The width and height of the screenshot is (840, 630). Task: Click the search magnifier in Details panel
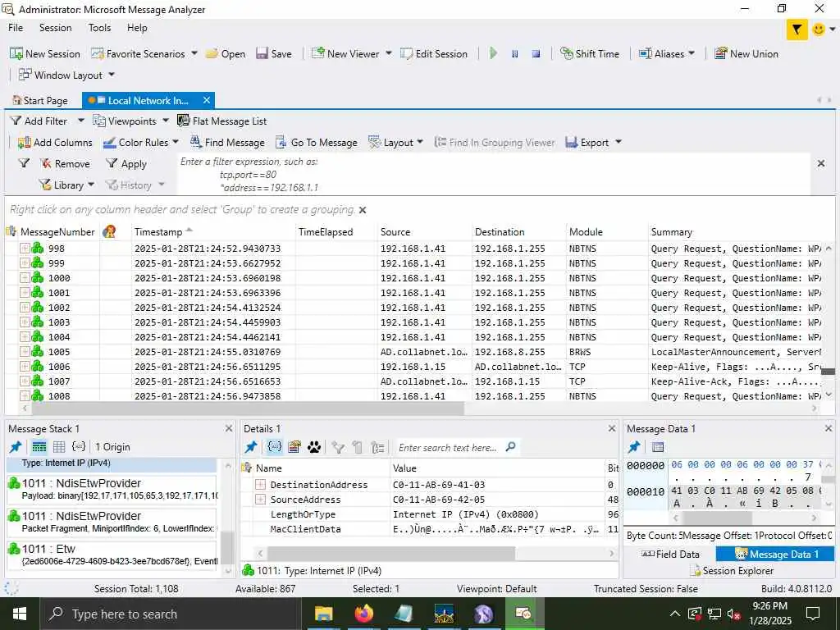pyautogui.click(x=510, y=447)
